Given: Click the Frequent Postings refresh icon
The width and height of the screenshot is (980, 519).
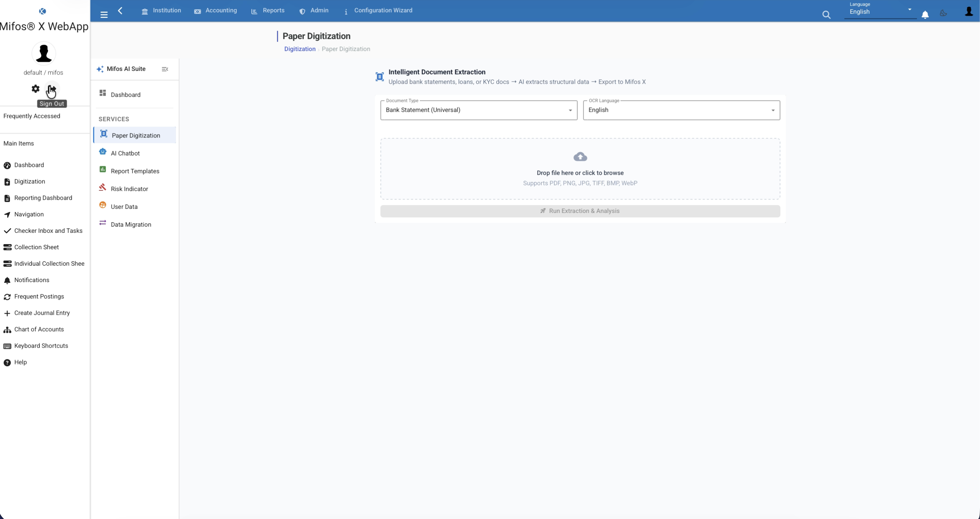Looking at the screenshot, I should coord(7,297).
